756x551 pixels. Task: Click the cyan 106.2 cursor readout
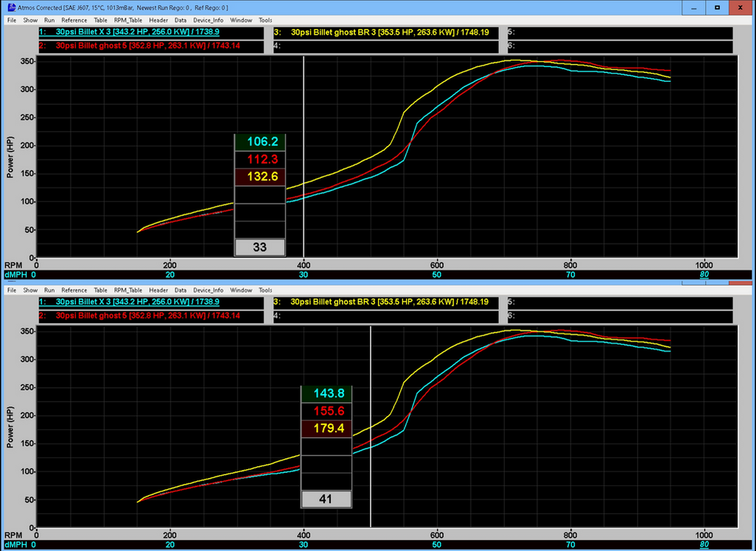point(259,142)
